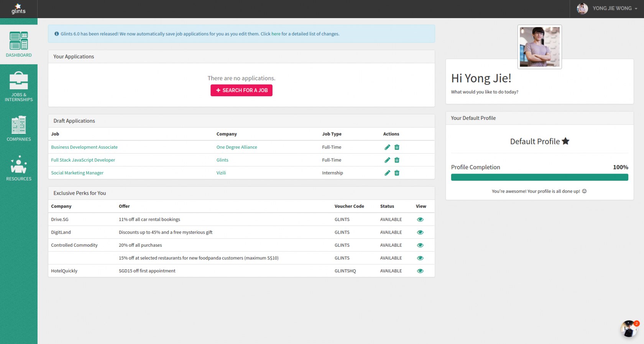
Task: Click the profile completion progress bar
Action: 540,177
